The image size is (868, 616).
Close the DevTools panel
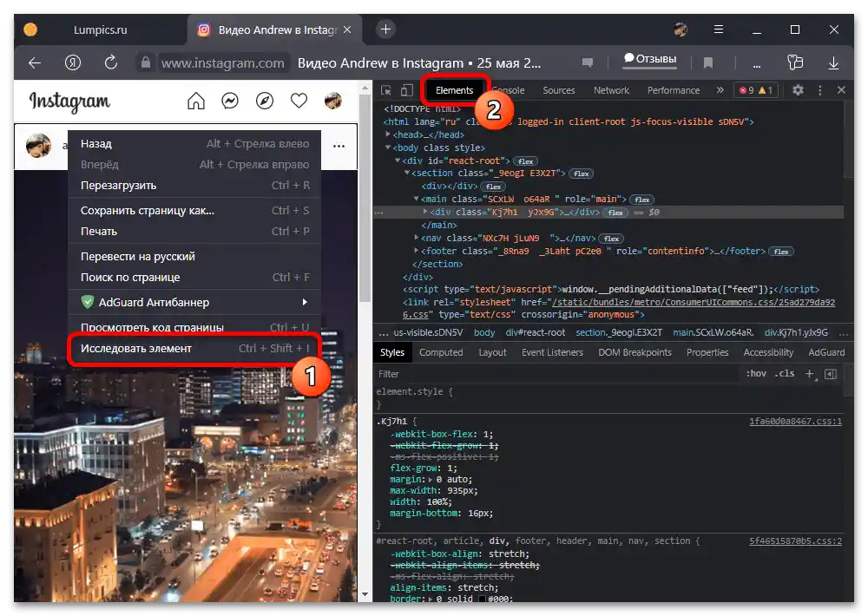click(841, 89)
